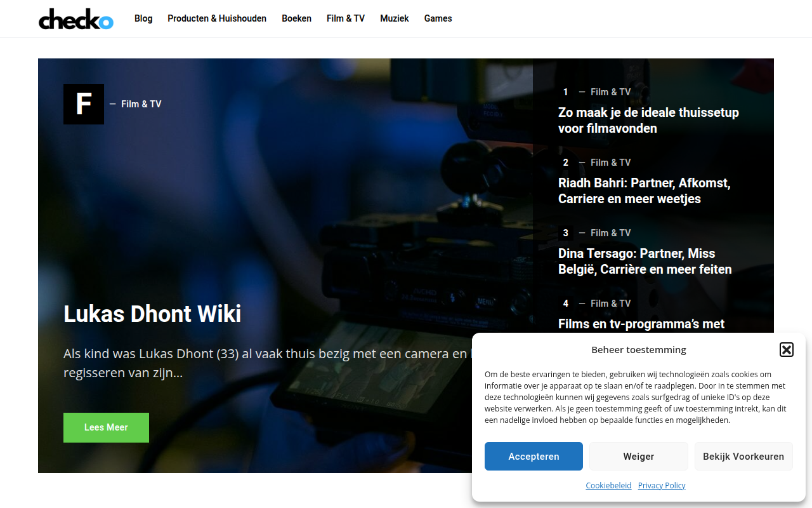The image size is (812, 508).
Task: Open the Privacy Policy link
Action: [x=662, y=485]
